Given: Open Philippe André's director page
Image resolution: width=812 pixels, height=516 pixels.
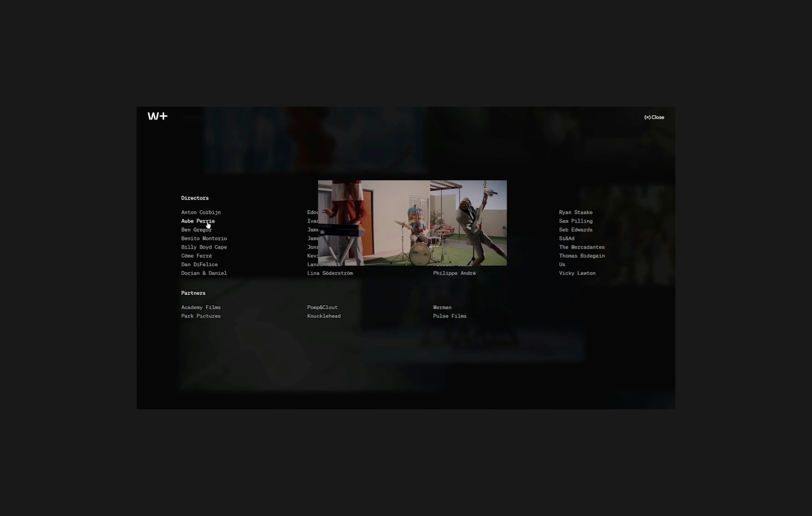Looking at the screenshot, I should click(x=455, y=273).
